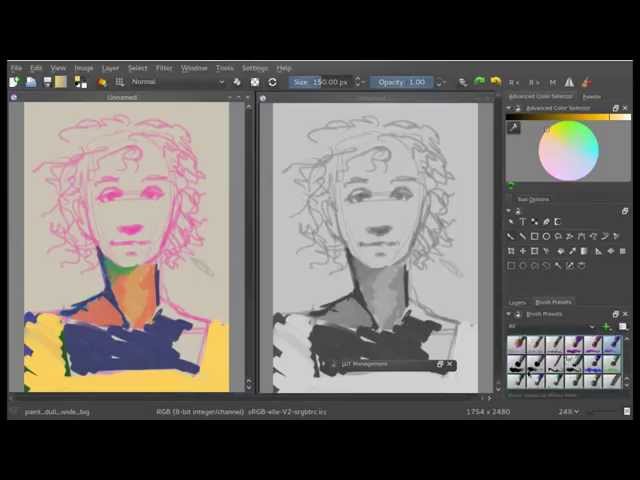This screenshot has width=640, height=480.
Task: Collapse the Advanced Color Selector docker arrow
Action: pos(509,108)
